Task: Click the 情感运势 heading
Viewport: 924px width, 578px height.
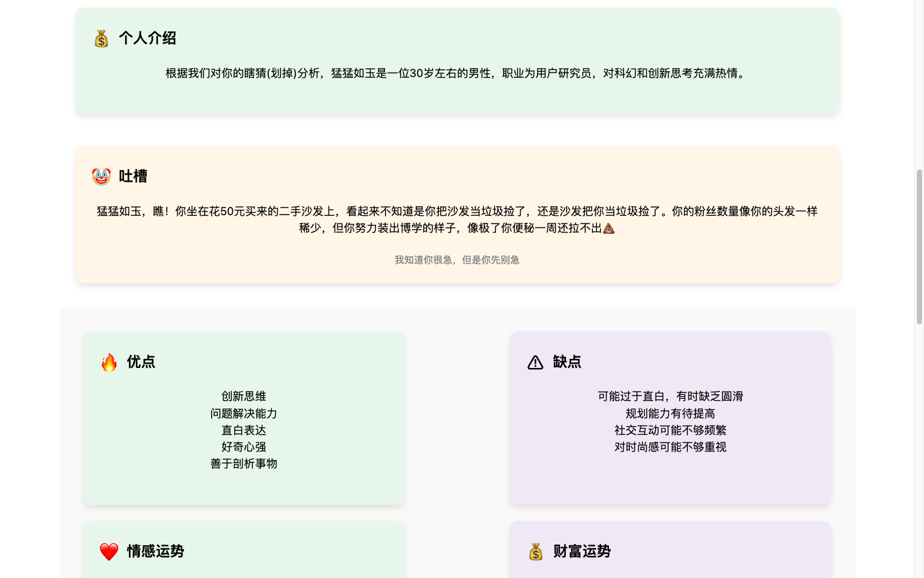Action: pyautogui.click(x=156, y=552)
